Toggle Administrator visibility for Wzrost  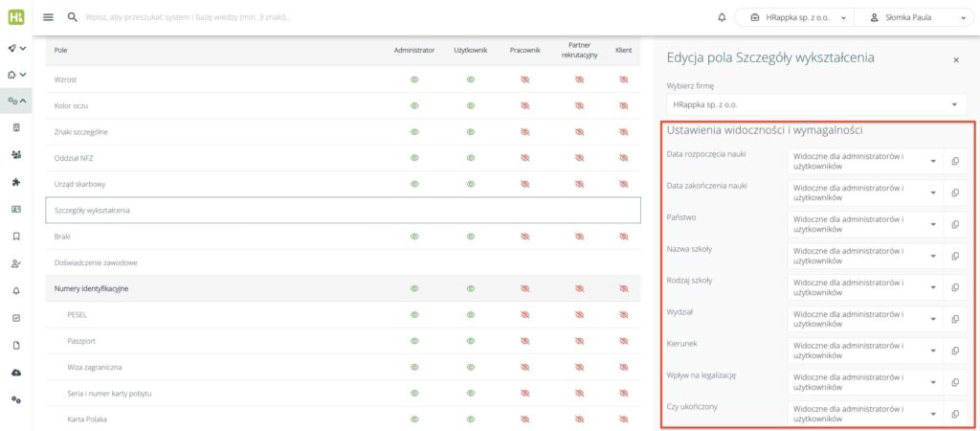pos(415,79)
